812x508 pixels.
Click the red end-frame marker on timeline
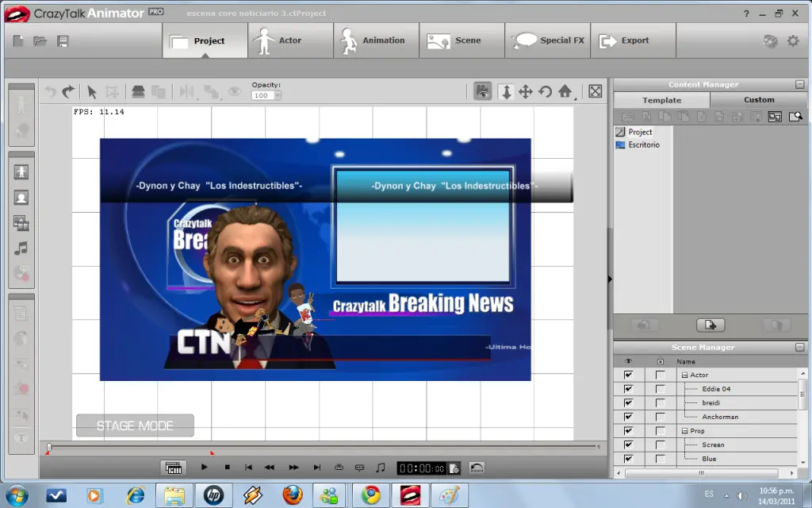pyautogui.click(x=212, y=453)
